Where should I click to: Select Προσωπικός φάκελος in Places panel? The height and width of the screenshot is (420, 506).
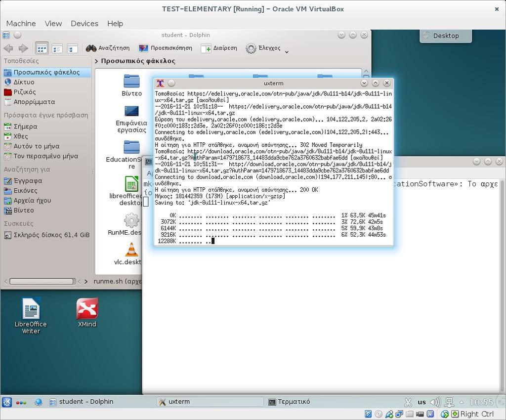[x=46, y=72]
